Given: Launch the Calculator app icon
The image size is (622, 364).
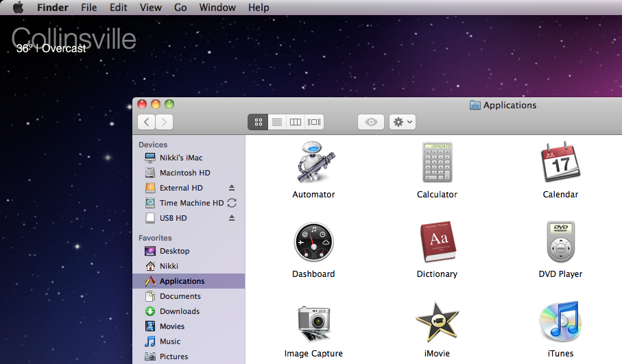Looking at the screenshot, I should click(437, 162).
